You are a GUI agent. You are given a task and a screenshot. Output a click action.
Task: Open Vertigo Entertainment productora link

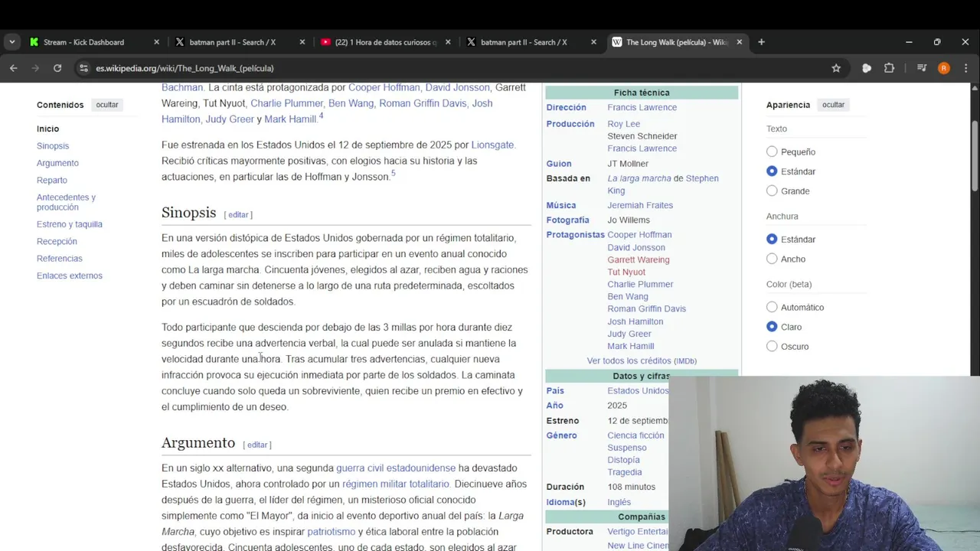[638, 531]
